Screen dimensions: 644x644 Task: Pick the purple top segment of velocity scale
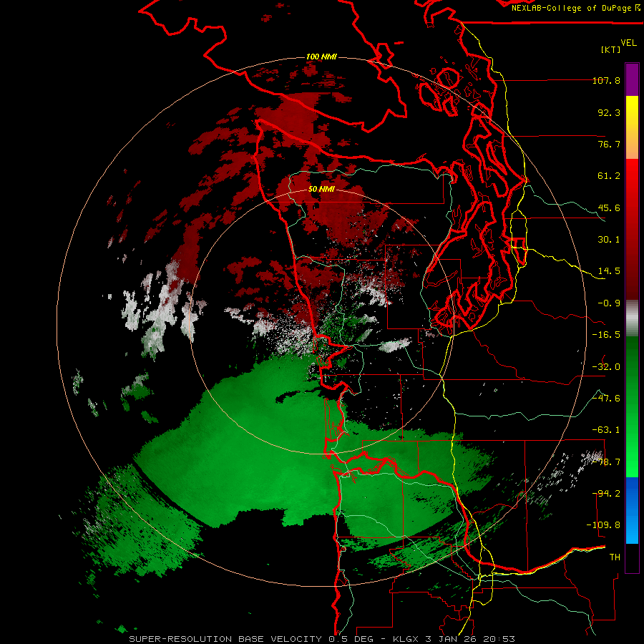[x=632, y=79]
